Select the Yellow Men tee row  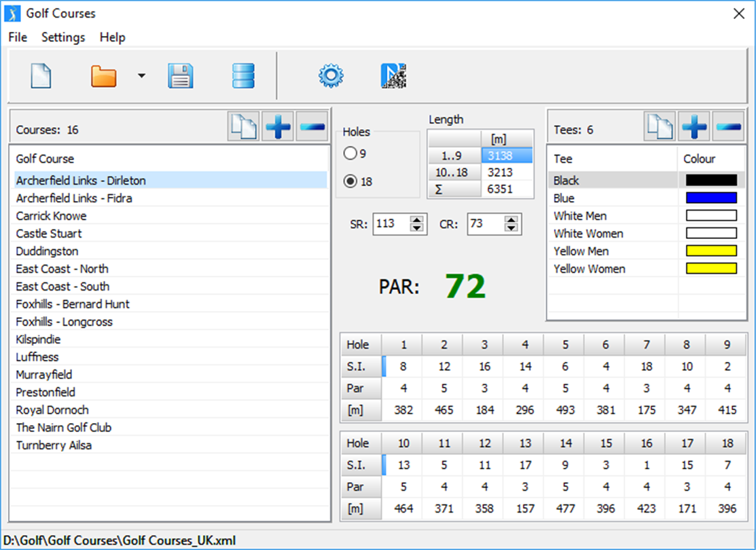(x=580, y=251)
